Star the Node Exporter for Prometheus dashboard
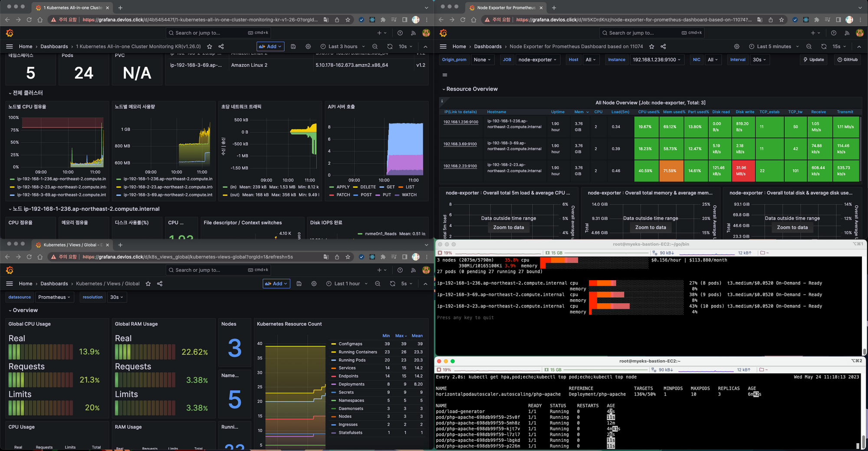 [x=651, y=46]
